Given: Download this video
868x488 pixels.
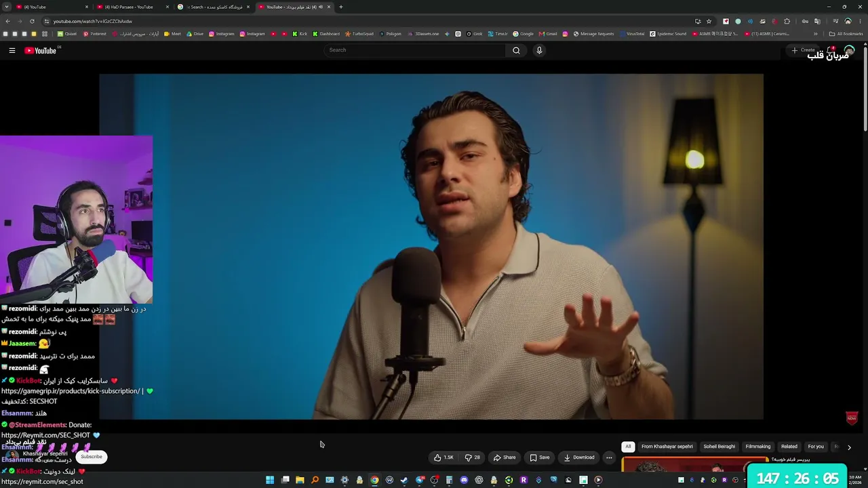Looking at the screenshot, I should (x=579, y=457).
